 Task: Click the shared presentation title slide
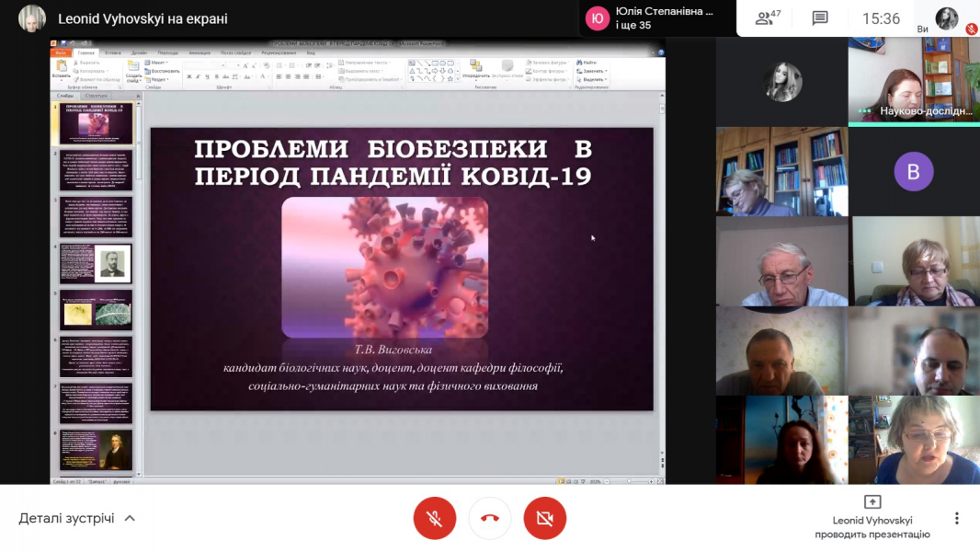402,269
